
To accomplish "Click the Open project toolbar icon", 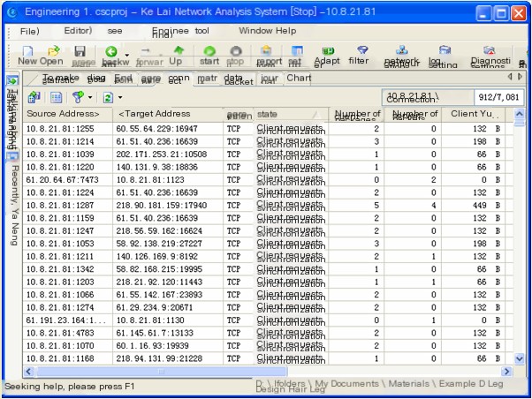I will pos(53,51).
